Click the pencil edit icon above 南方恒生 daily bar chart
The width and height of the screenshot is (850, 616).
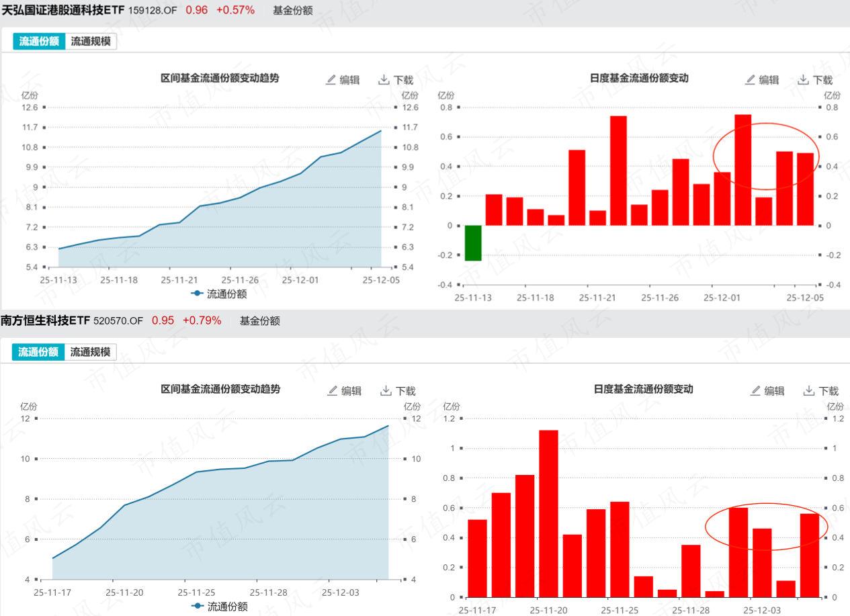pos(755,390)
